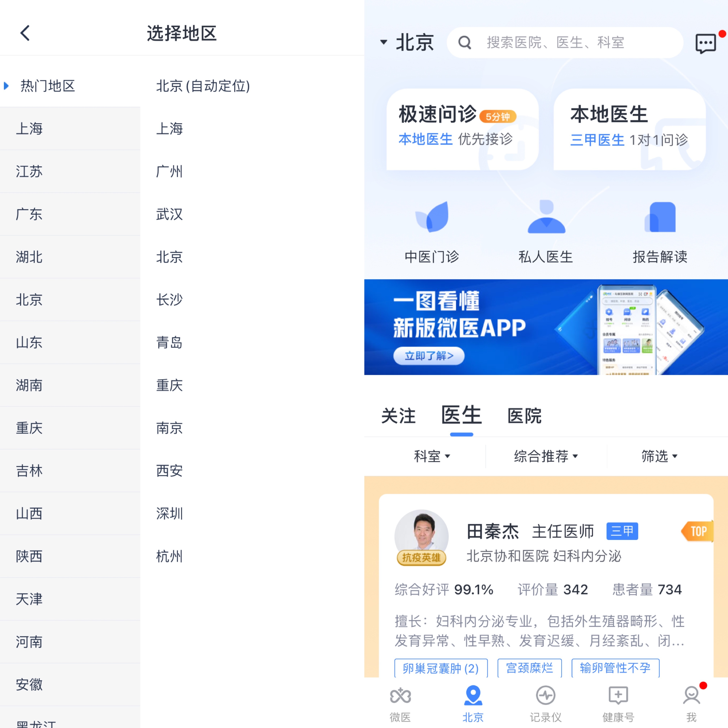Open 中医门诊 leaf icon
This screenshot has width=728, height=728.
point(432,217)
